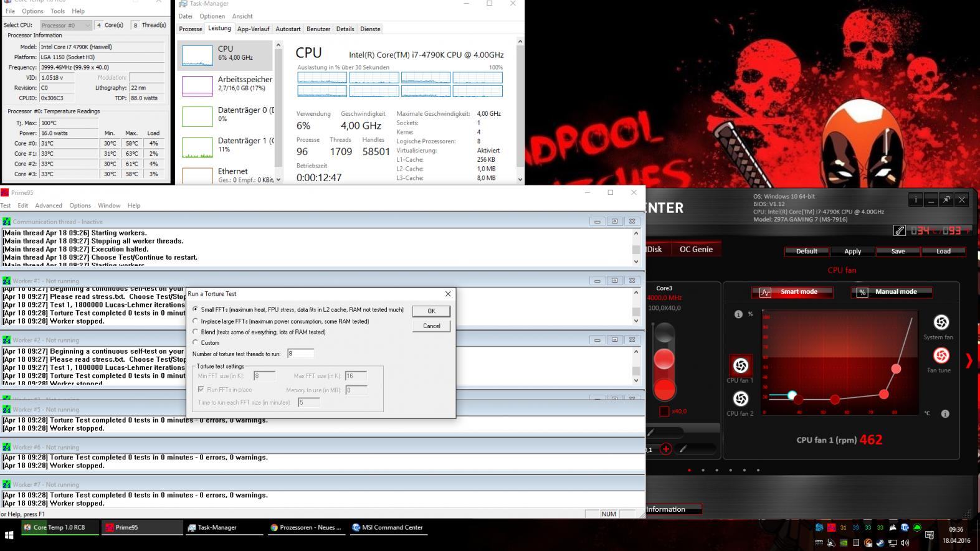Select In-place large FFTs radio option
The height and width of the screenshot is (551, 980).
point(196,321)
